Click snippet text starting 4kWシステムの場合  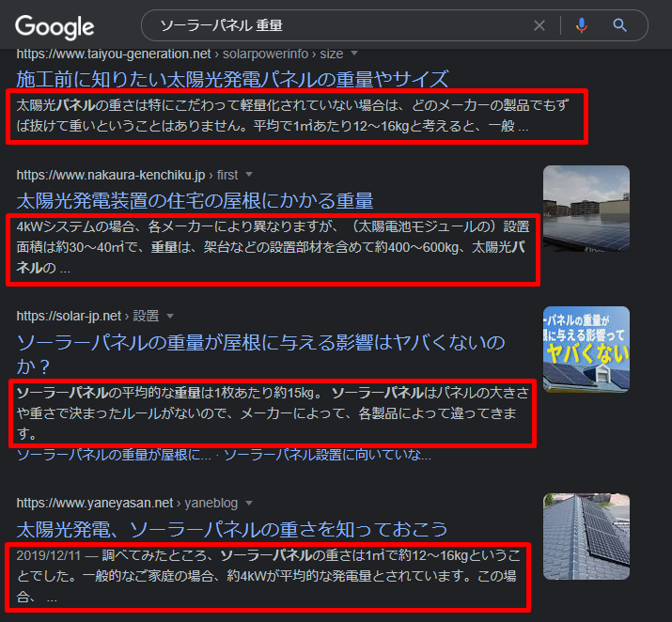(273, 247)
